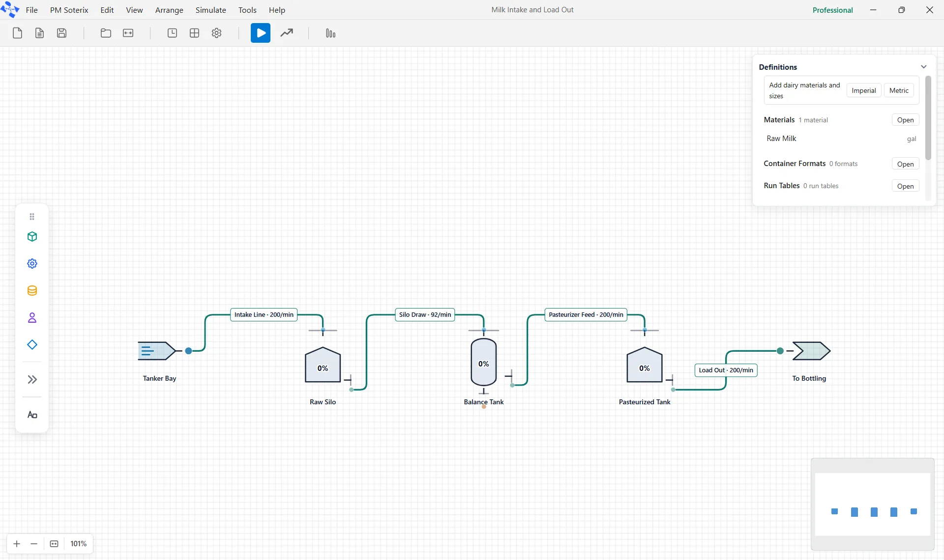Click the new blank document icon
Image resolution: width=944 pixels, height=560 pixels.
[17, 33]
